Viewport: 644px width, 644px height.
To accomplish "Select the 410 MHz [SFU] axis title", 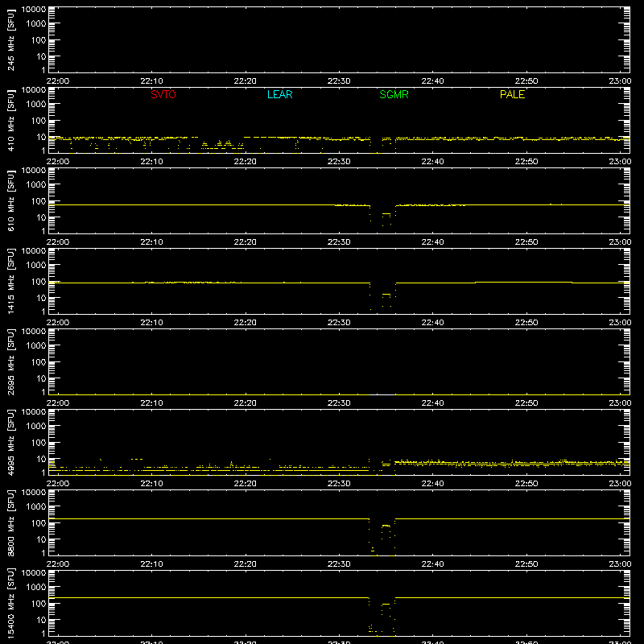I will pos(10,121).
